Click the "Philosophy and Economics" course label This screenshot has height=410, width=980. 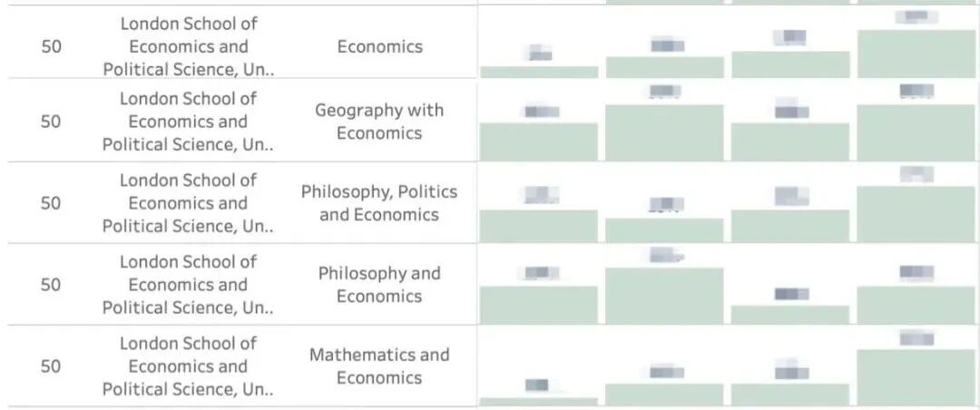click(x=379, y=285)
